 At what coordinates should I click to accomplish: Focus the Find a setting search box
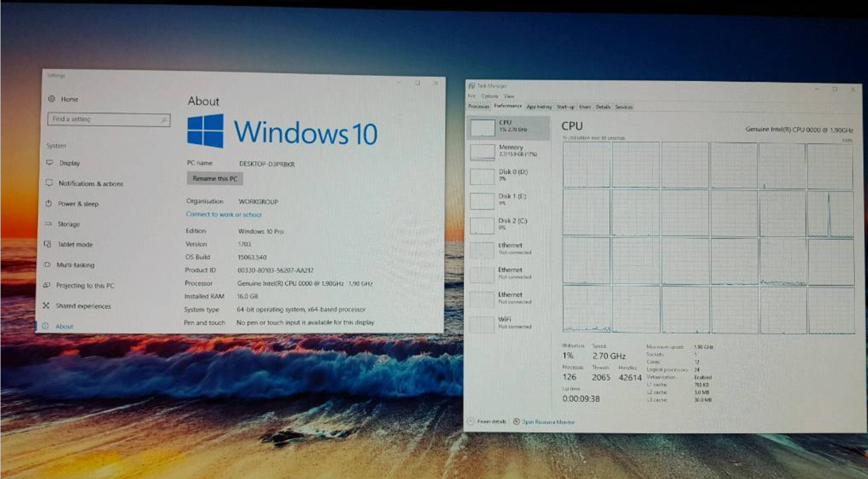pyautogui.click(x=109, y=119)
